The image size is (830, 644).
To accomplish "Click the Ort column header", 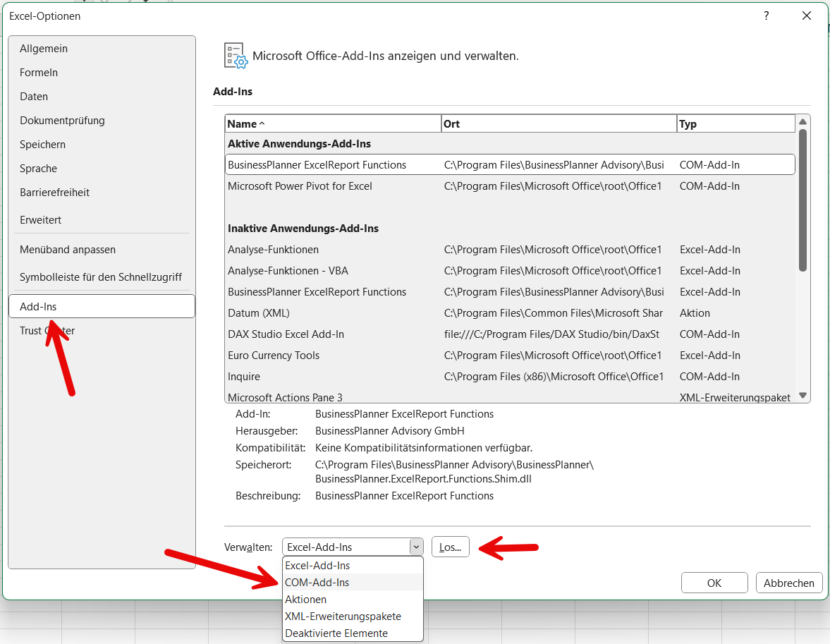I will [x=559, y=123].
